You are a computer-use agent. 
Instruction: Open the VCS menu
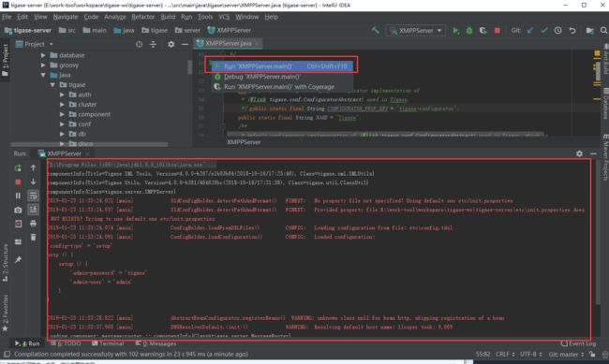[x=224, y=17]
